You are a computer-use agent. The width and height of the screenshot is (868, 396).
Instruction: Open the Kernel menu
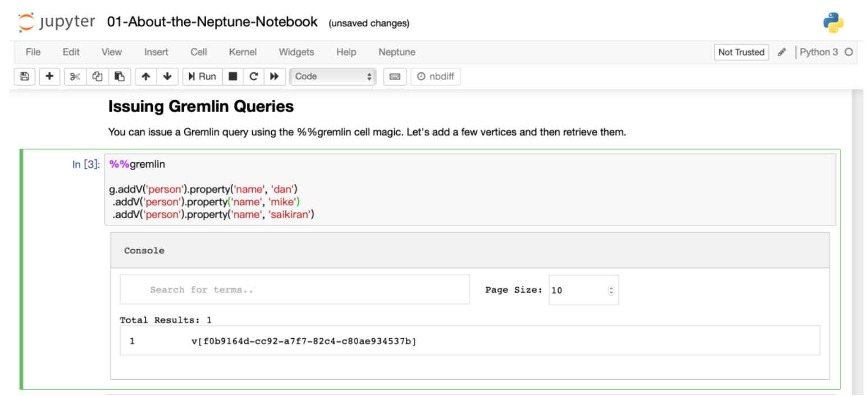(243, 52)
